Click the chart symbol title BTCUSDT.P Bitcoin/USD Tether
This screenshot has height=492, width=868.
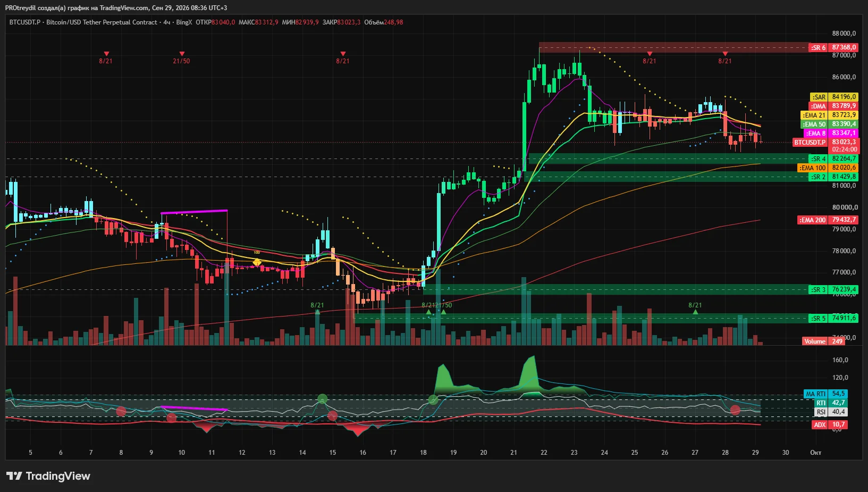click(x=83, y=22)
